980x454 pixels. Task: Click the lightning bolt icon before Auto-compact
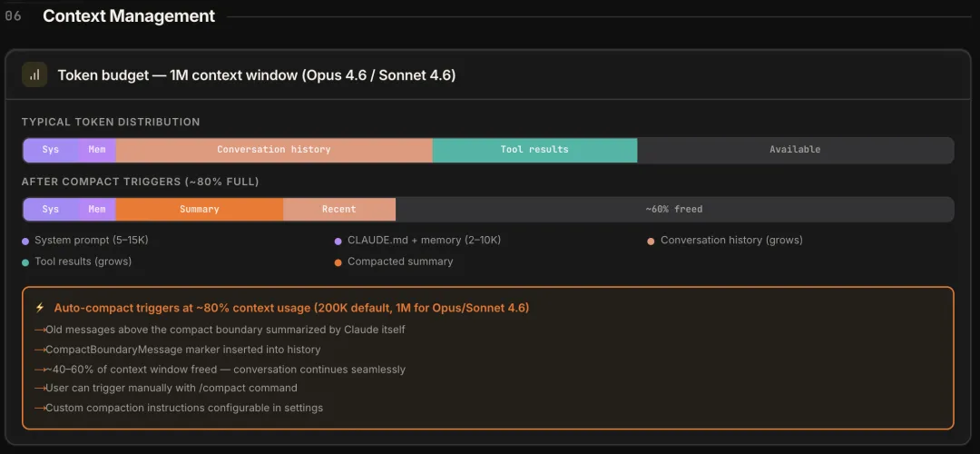click(x=40, y=308)
